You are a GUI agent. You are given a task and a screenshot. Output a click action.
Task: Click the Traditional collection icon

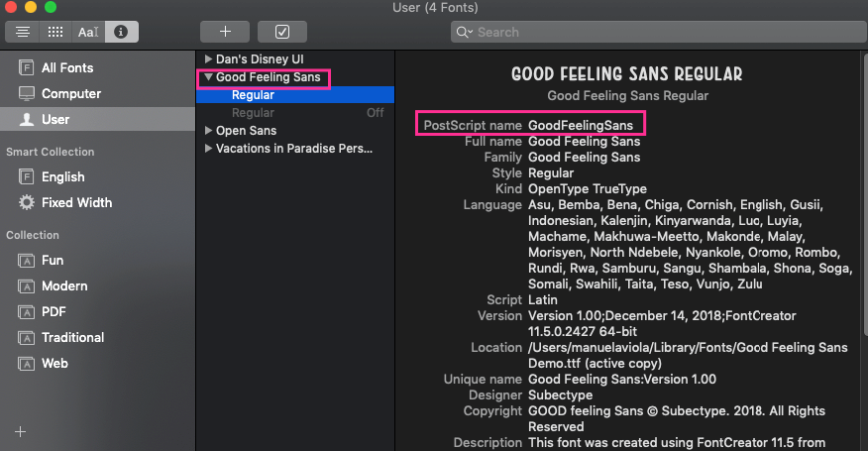tap(26, 337)
